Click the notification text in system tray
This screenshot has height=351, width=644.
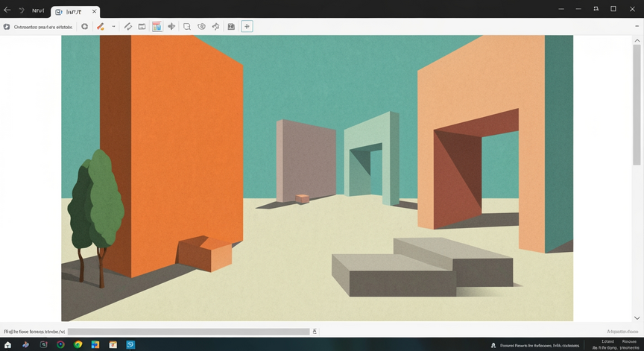coord(540,346)
